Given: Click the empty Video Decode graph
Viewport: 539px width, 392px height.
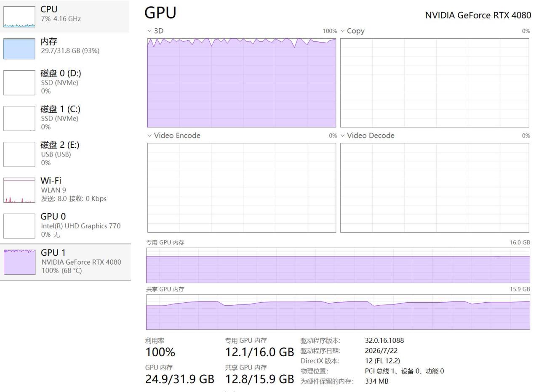Looking at the screenshot, I should point(435,188).
